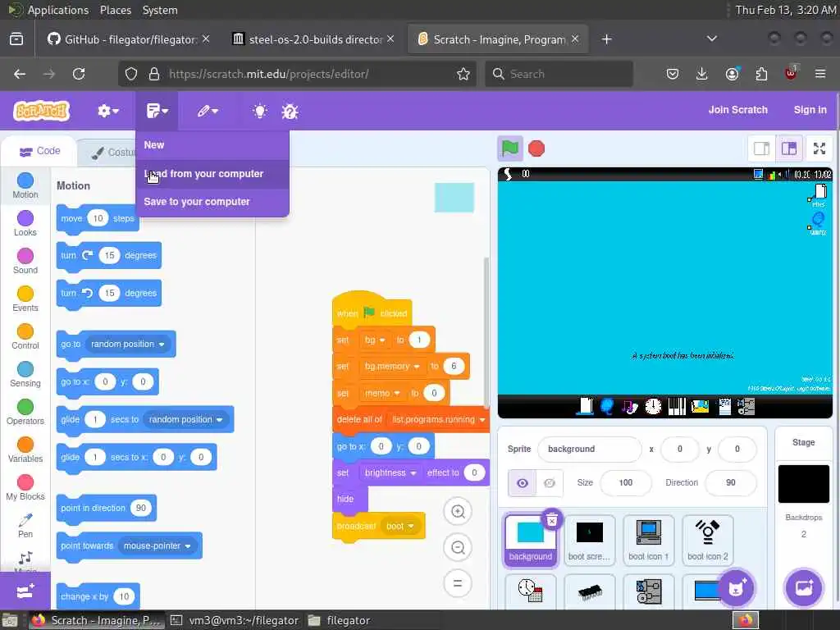Screen dimensions: 840x630
Task: Click the Debug bug icon
Action: [290, 112]
